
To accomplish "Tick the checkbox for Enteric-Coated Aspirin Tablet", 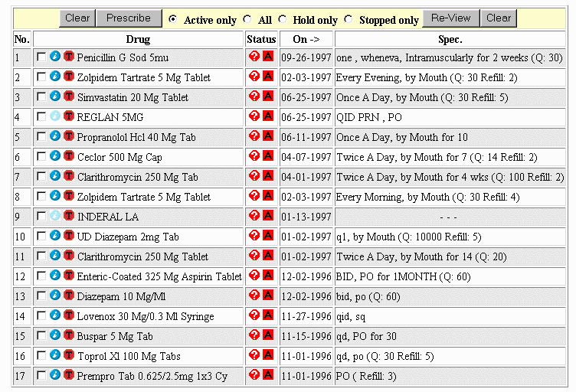I will pyautogui.click(x=41, y=276).
